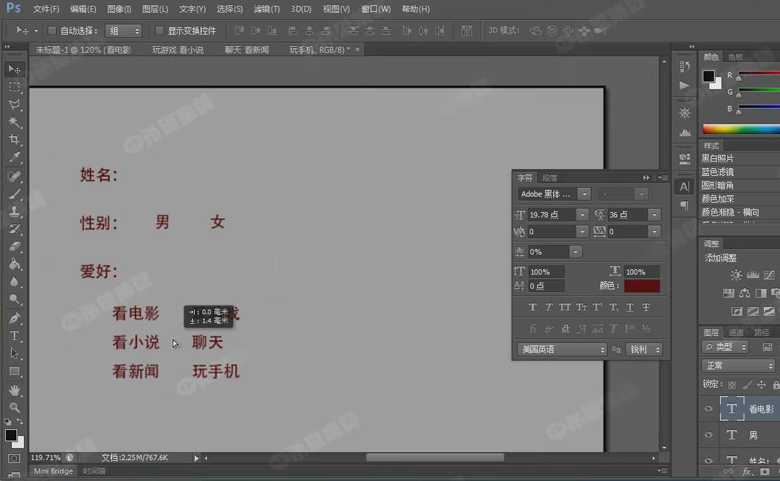The image size is (780, 481).
Task: Open the Adobe 黑体 font family dropdown
Action: 584,194
